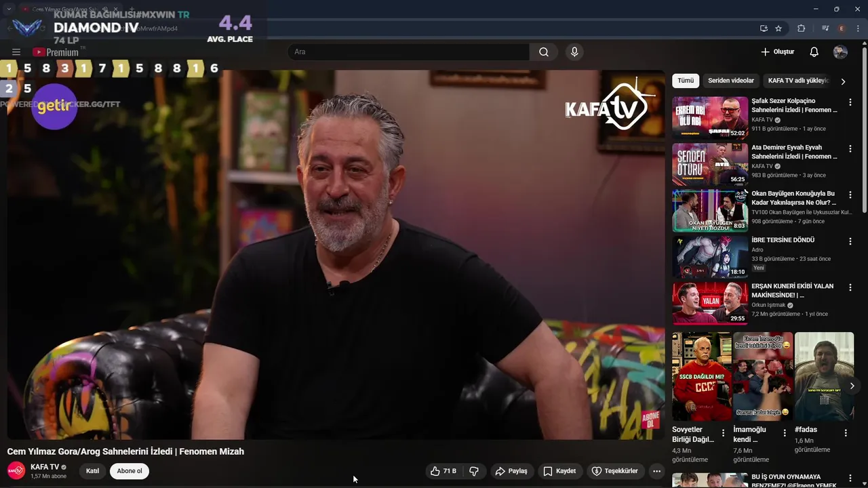The width and height of the screenshot is (868, 488).
Task: Click Teşekkürler thanks button
Action: [614, 471]
